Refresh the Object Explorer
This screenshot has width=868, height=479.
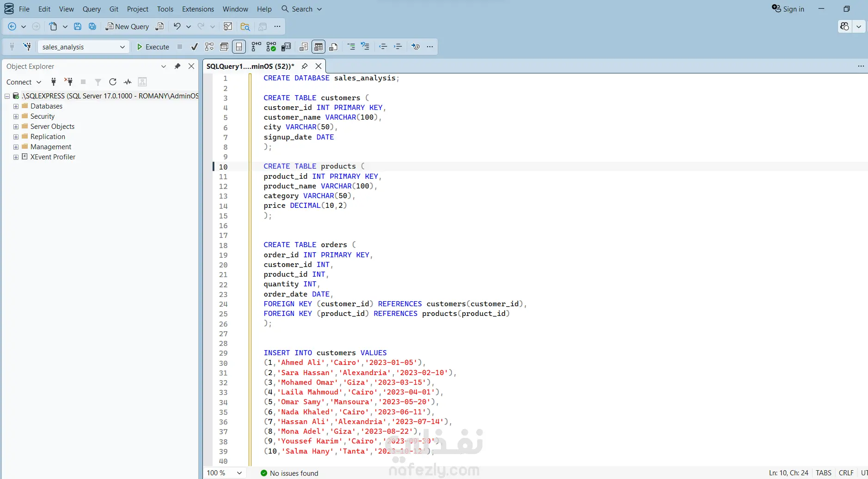[113, 82]
